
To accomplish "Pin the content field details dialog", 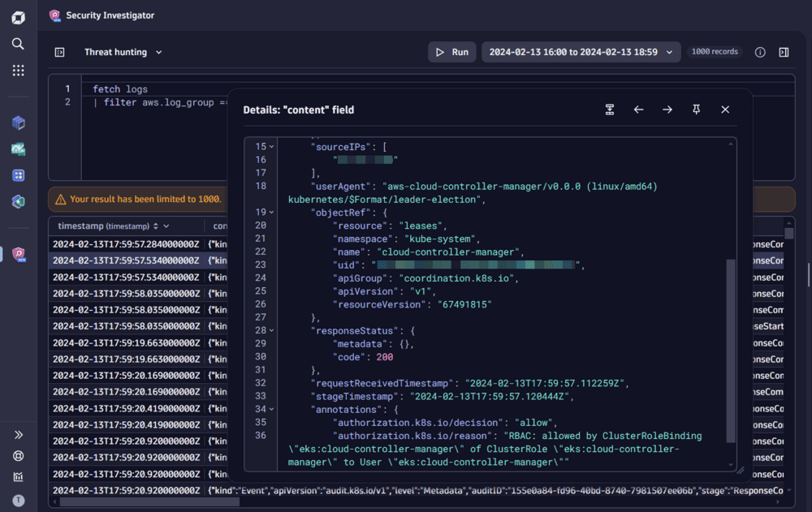I will point(696,109).
